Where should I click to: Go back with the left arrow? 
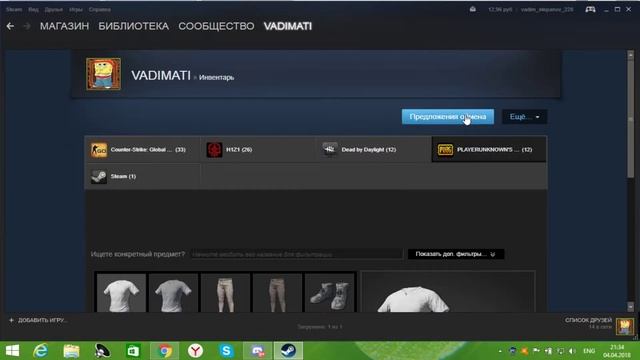(x=10, y=26)
